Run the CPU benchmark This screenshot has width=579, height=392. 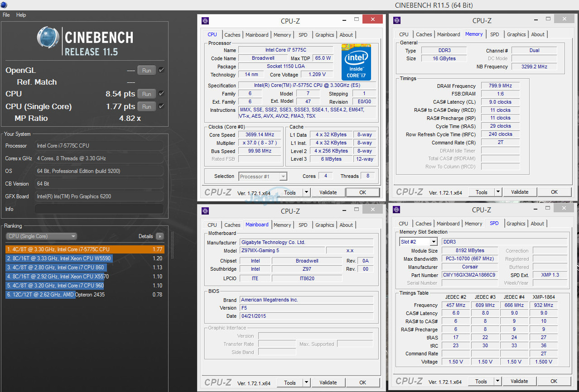[146, 94]
